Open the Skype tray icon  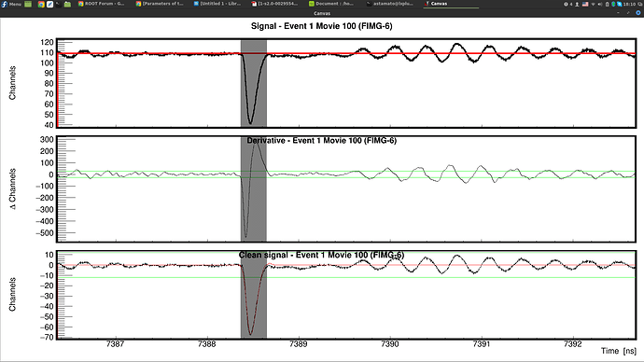[620, 4]
